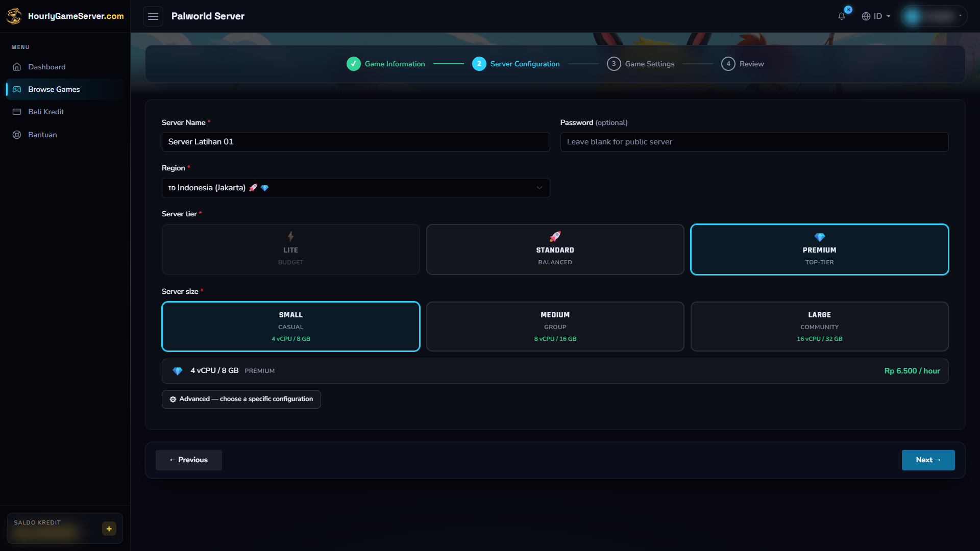Click the diamond icon in Region field
Image resolution: width=980 pixels, height=551 pixels.
coord(264,188)
